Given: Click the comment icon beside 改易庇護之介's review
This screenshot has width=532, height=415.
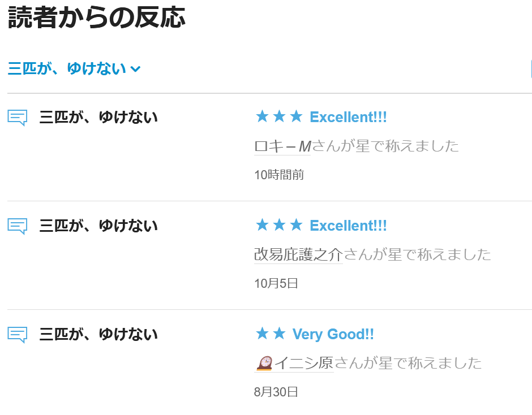Looking at the screenshot, I should tap(17, 226).
